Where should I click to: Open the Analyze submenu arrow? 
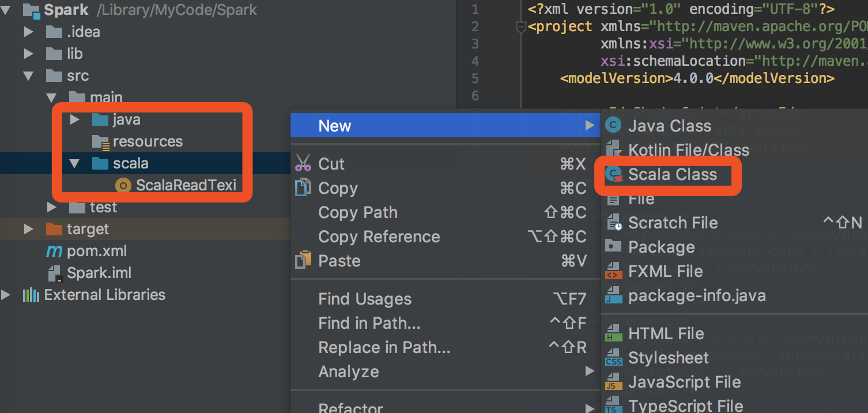click(x=589, y=371)
